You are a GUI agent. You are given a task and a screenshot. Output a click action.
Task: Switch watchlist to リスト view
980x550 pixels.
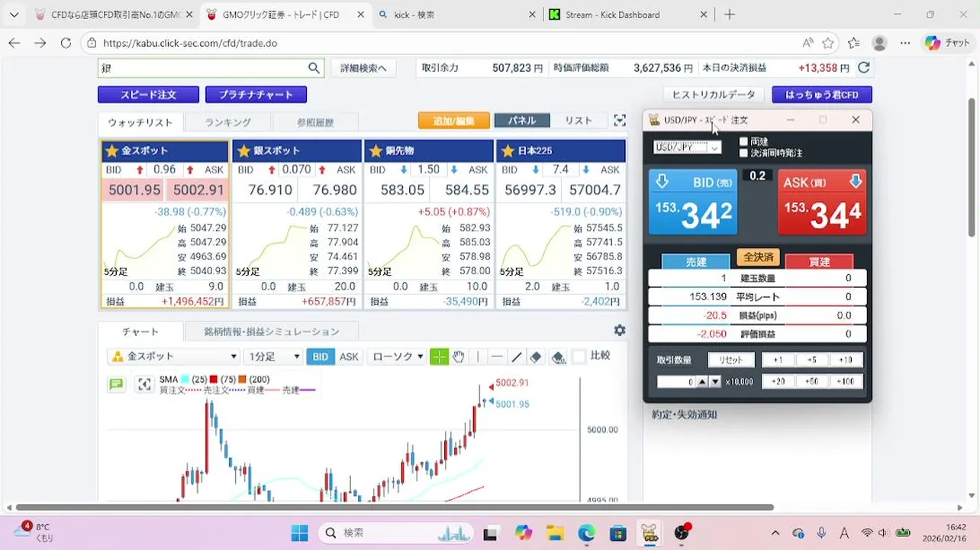pos(579,120)
